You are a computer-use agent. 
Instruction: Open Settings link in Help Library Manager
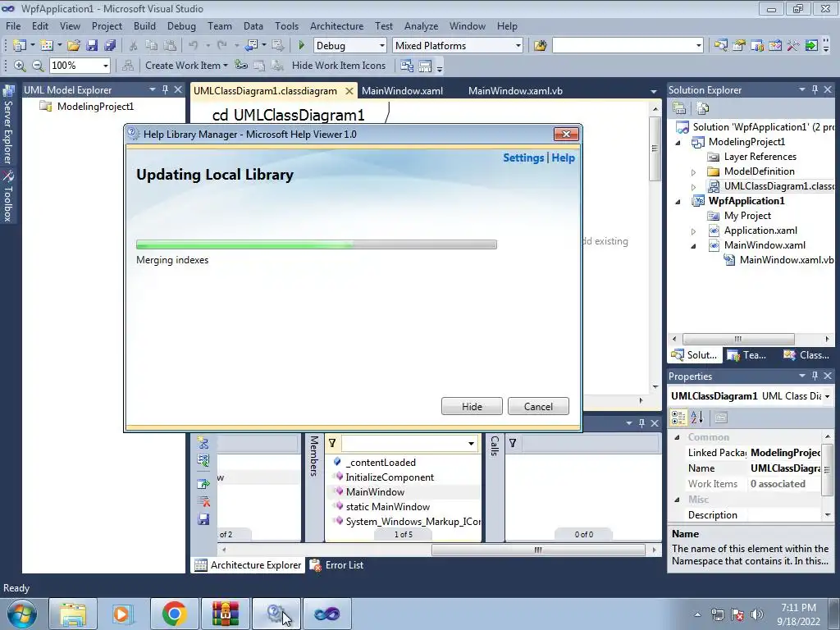point(523,157)
